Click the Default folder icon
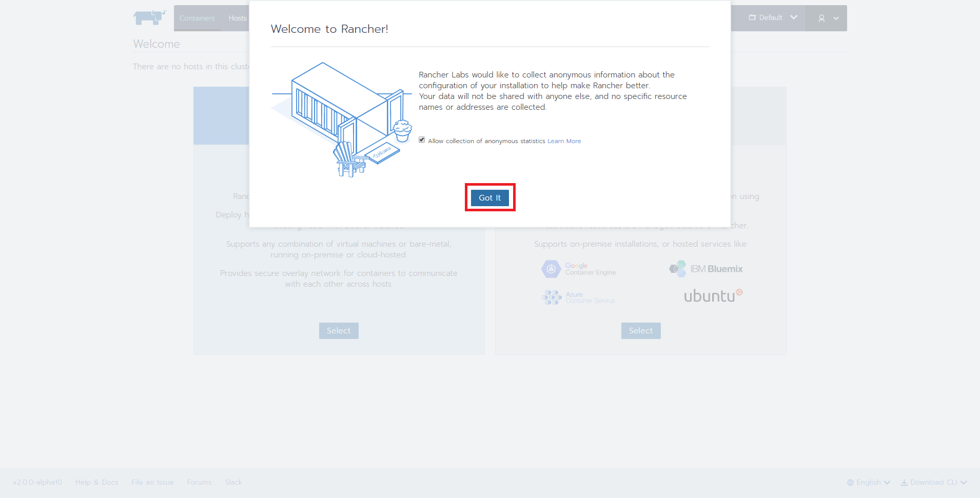Image resolution: width=980 pixels, height=498 pixels. [x=752, y=17]
